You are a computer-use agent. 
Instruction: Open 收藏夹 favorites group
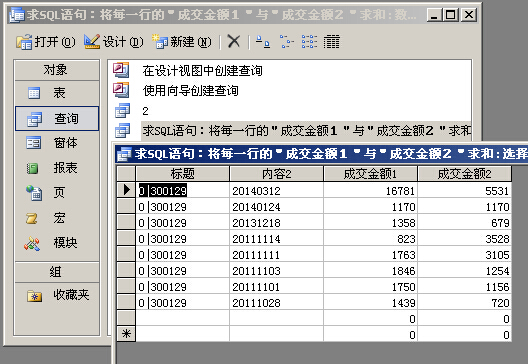click(57, 295)
